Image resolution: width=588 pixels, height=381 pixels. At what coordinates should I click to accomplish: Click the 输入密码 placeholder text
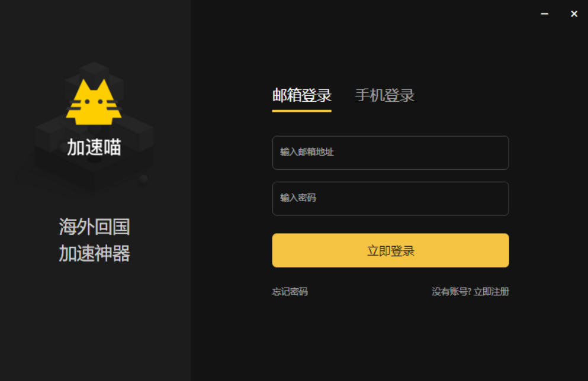(298, 198)
